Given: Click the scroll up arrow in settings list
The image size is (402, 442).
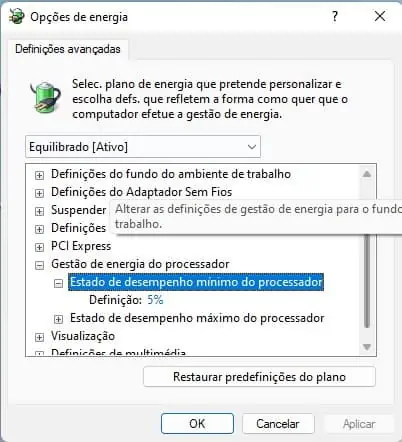Looking at the screenshot, I should [x=367, y=174].
